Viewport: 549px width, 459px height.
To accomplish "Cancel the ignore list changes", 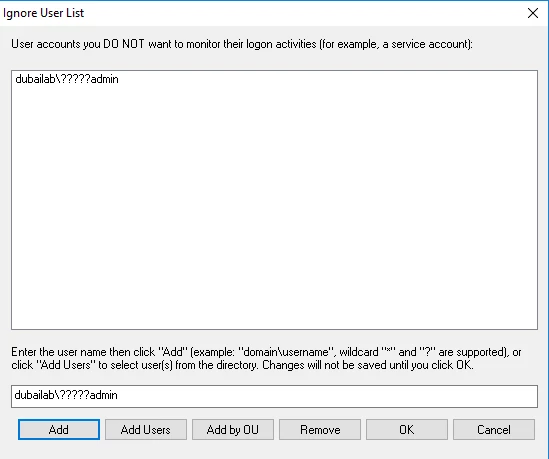I will point(494,429).
